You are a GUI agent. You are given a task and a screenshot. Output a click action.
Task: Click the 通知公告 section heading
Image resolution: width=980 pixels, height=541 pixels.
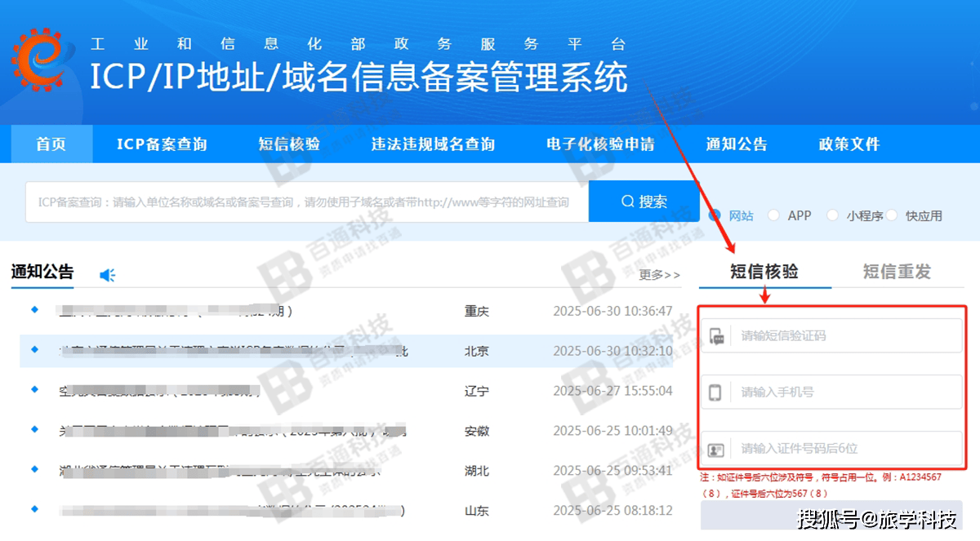[42, 272]
